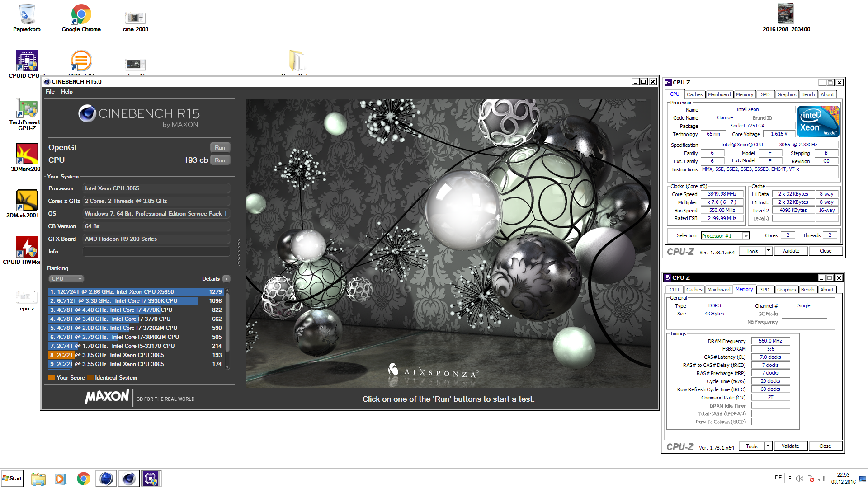Select ranking row Core i7-4770K

tap(136, 310)
